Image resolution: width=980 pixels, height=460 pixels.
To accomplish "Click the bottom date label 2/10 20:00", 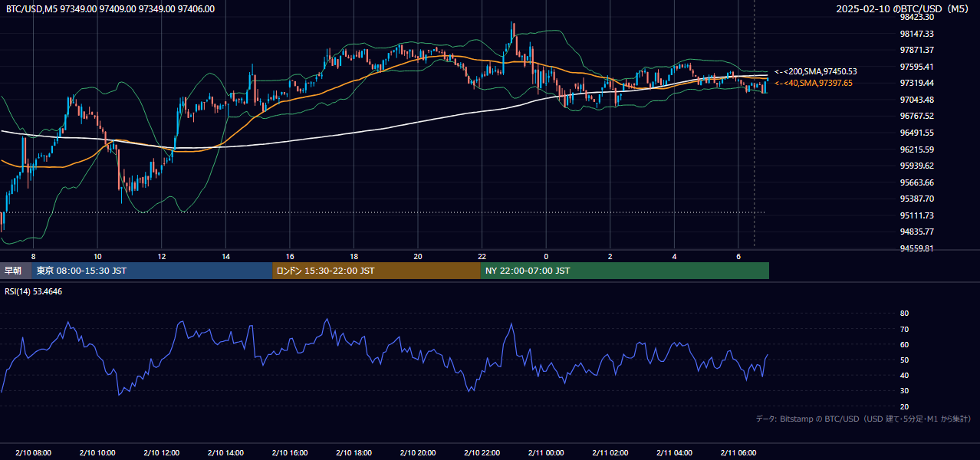I will (418, 453).
